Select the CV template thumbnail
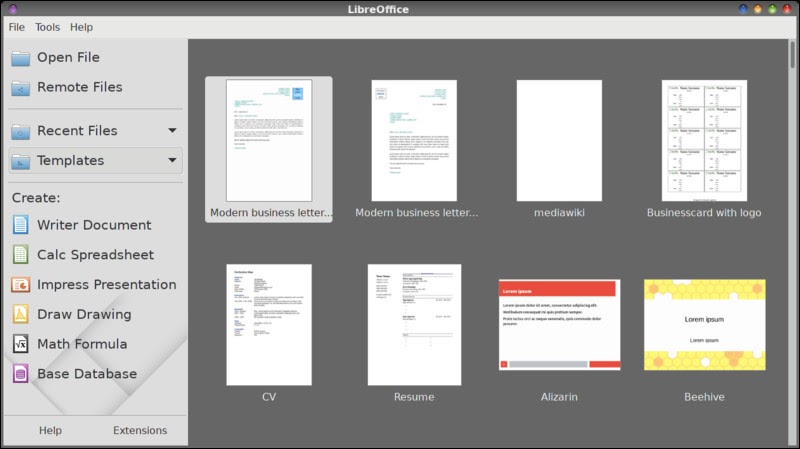800x449 pixels. tap(269, 325)
